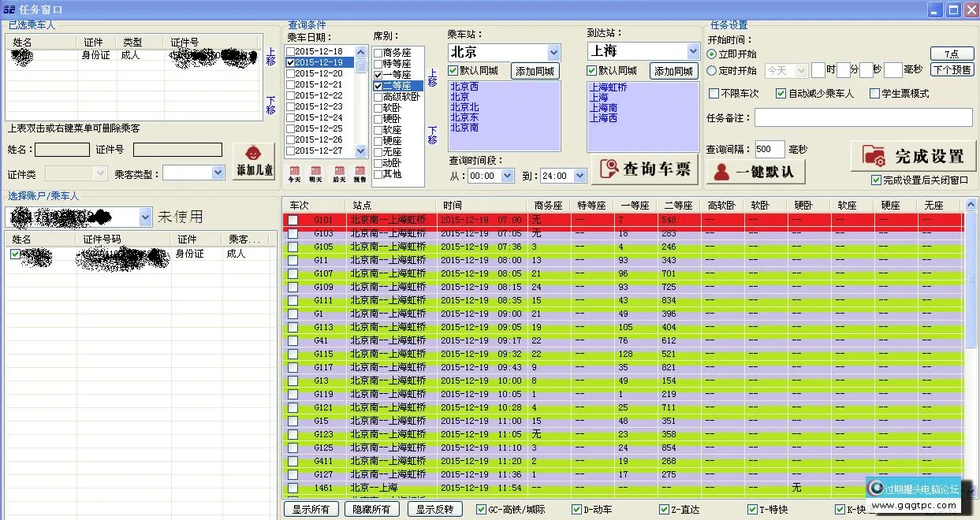The width and height of the screenshot is (980, 520).
Task: Click the 一键默认 one-click default button
Action: tap(755, 172)
